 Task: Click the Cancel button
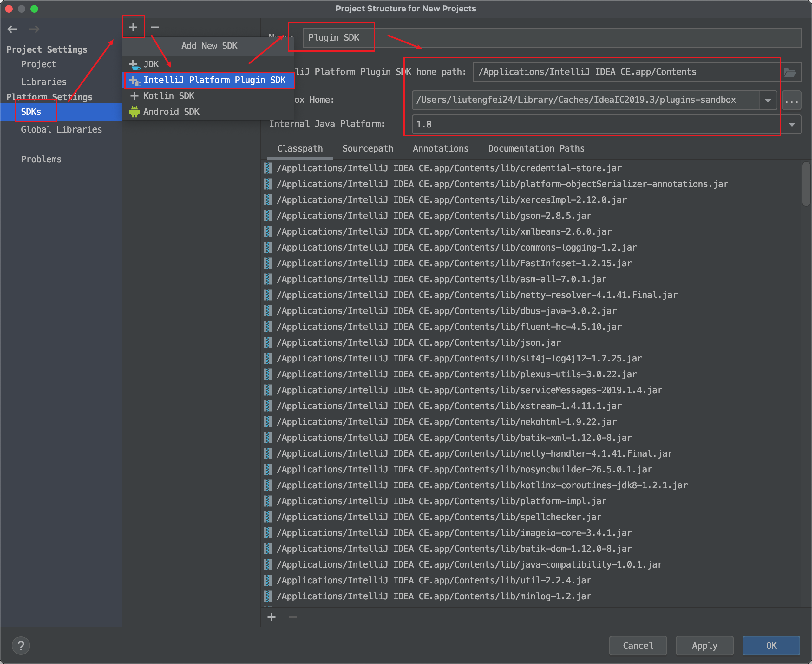(638, 646)
